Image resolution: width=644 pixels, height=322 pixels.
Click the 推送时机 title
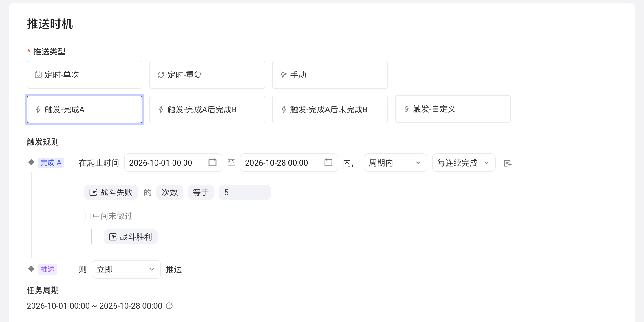point(50,24)
